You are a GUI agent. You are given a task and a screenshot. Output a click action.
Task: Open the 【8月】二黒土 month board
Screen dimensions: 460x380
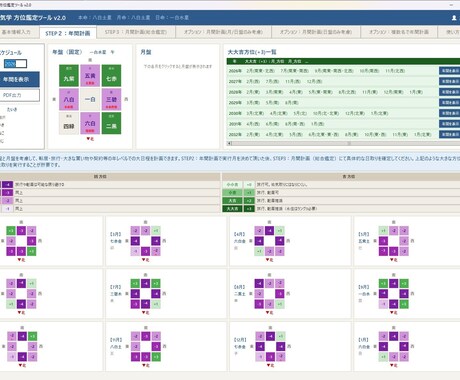[x=290, y=294]
